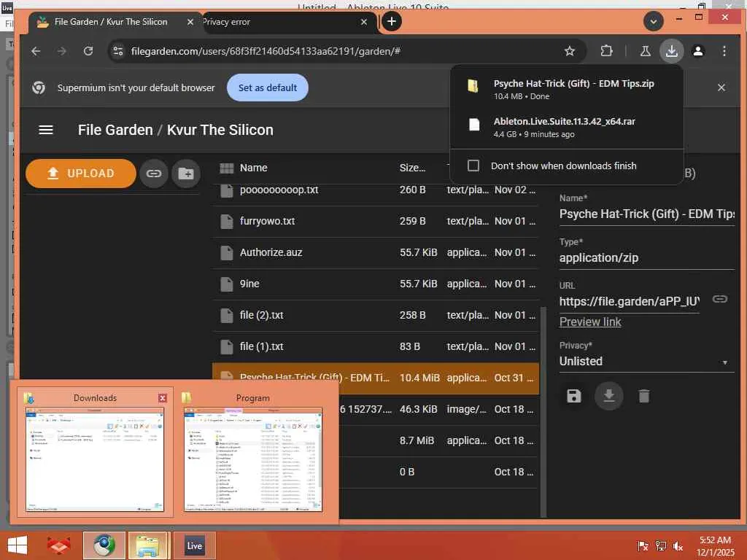Select file (1).txt row
Viewport: 747px width, 560px height.
point(376,346)
